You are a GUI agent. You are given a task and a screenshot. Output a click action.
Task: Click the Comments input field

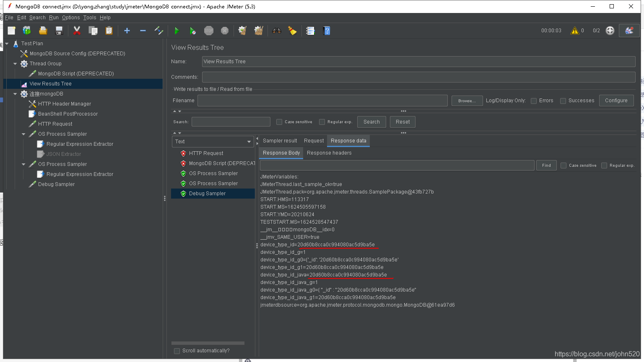pos(418,77)
